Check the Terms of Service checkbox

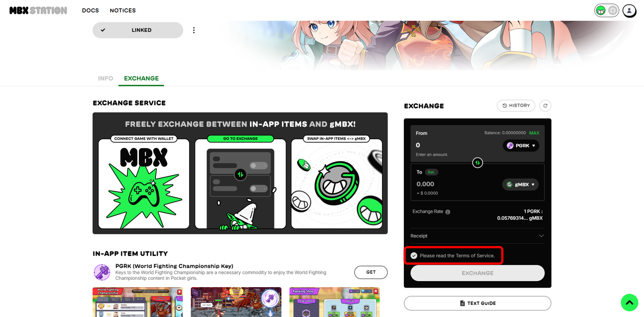(414, 256)
